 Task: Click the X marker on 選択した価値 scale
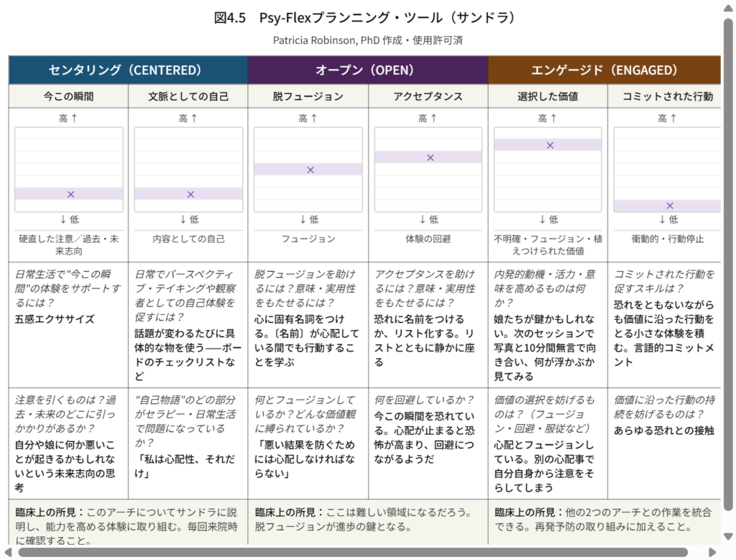[550, 145]
